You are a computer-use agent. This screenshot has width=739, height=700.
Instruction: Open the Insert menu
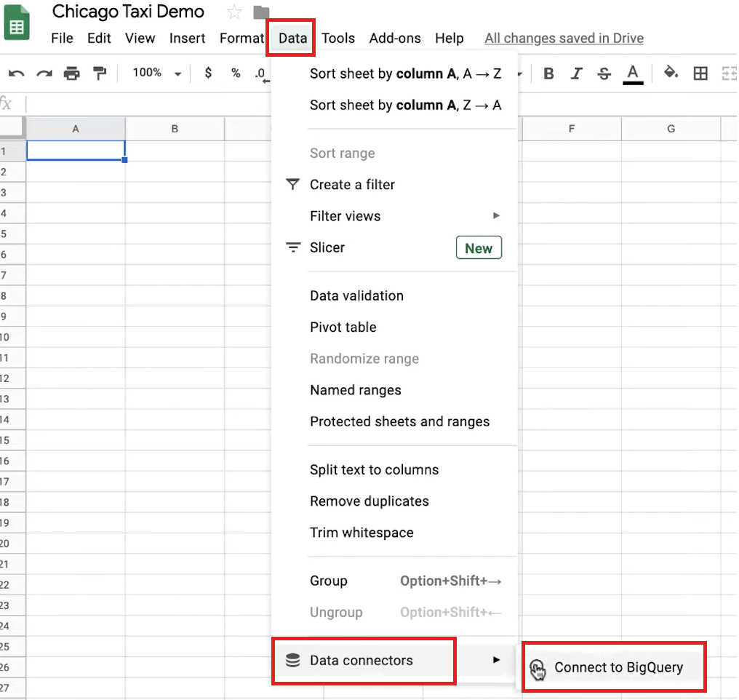[187, 38]
